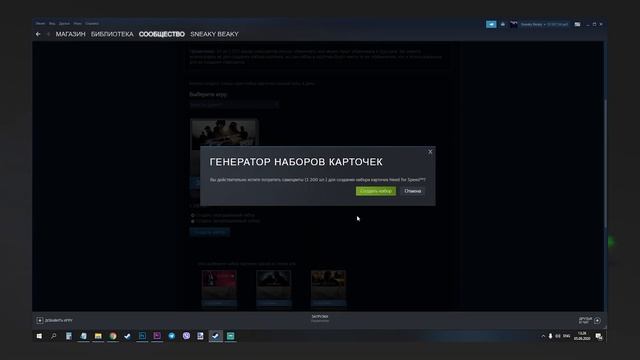The image size is (640, 360).
Task: Switch the input language indicator
Action: pyautogui.click(x=567, y=336)
